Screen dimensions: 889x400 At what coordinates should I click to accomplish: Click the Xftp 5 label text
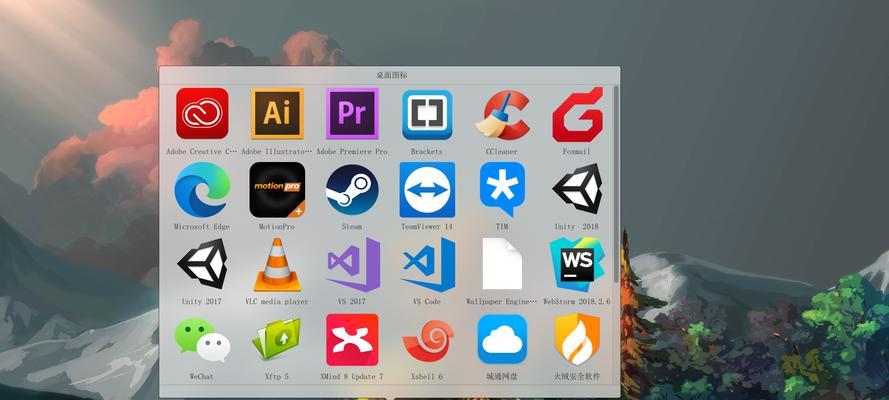[x=277, y=376]
